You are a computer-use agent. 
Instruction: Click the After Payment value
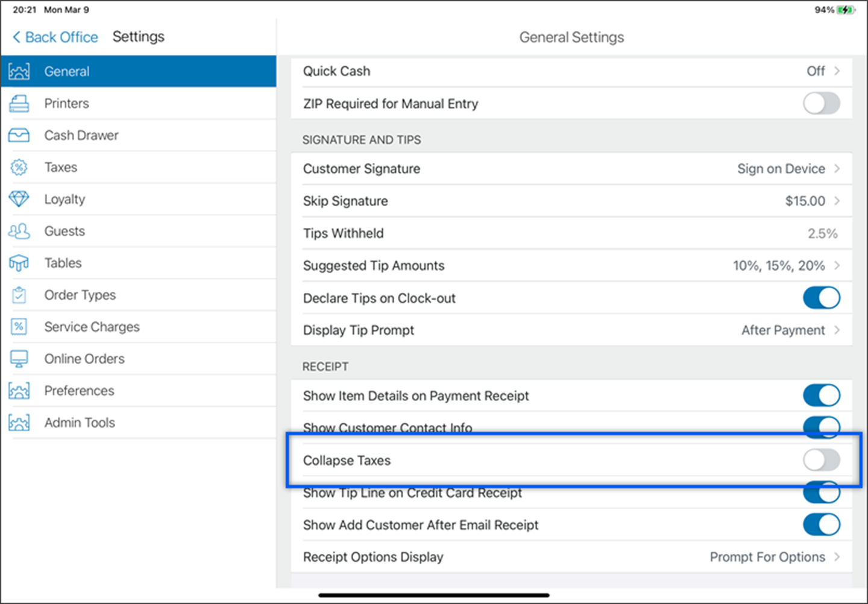click(x=783, y=330)
